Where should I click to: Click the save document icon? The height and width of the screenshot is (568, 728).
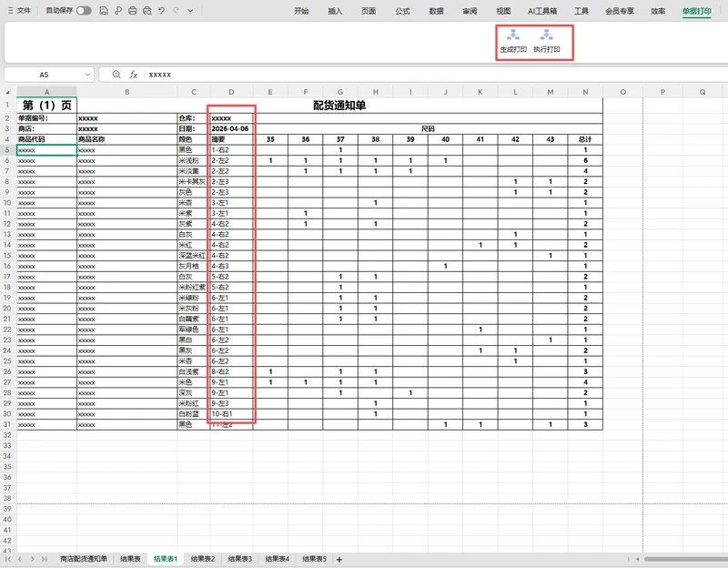click(104, 10)
